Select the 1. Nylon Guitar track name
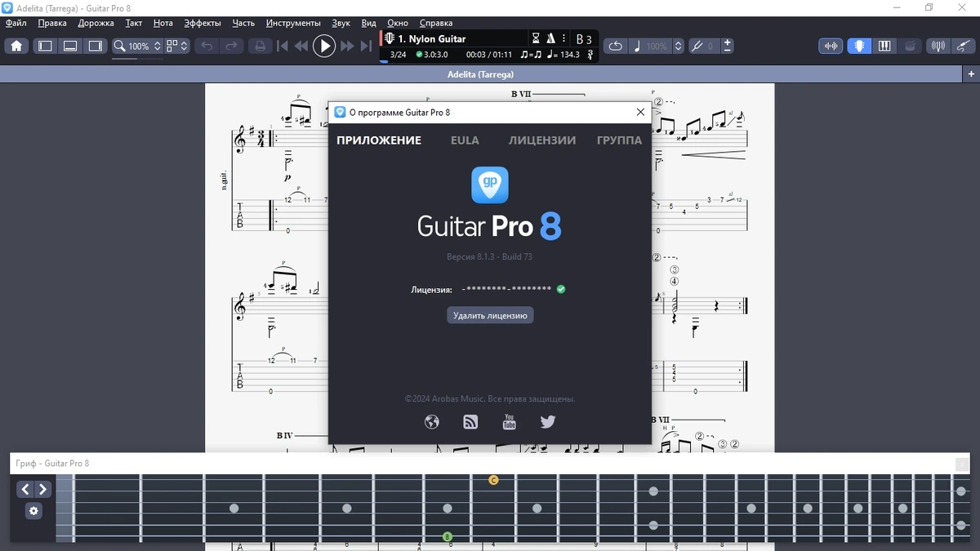This screenshot has height=551, width=980. click(432, 38)
